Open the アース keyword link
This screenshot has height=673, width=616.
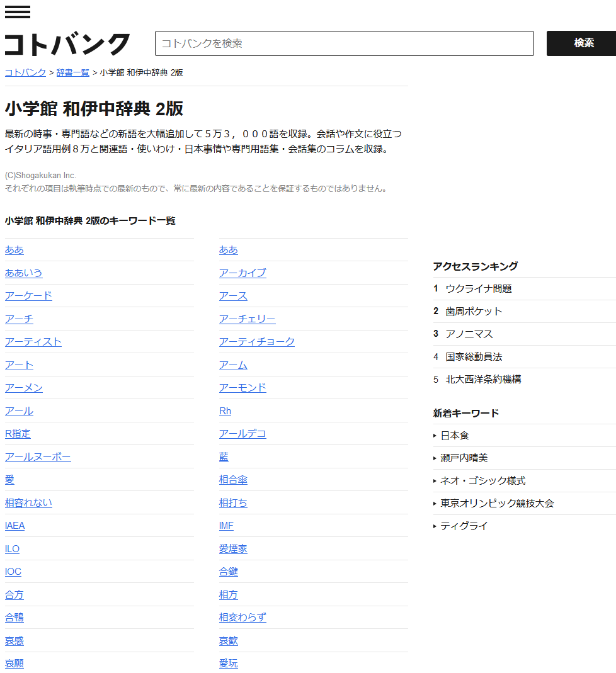[x=233, y=296]
